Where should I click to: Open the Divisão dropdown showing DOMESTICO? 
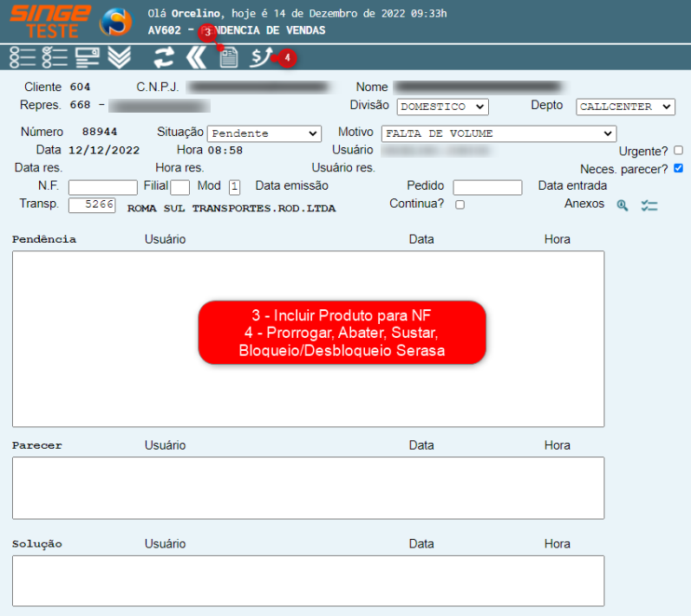(442, 107)
